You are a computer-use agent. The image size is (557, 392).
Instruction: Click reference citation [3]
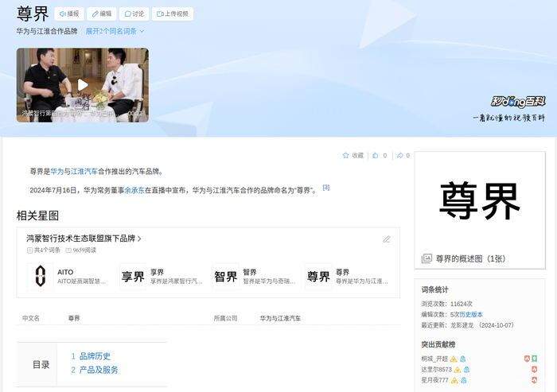pos(325,187)
